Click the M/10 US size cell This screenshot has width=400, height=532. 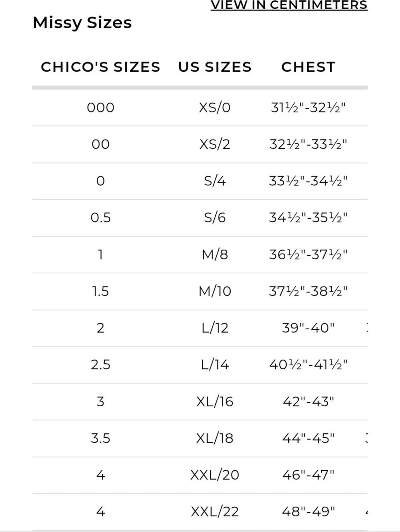[x=215, y=291]
